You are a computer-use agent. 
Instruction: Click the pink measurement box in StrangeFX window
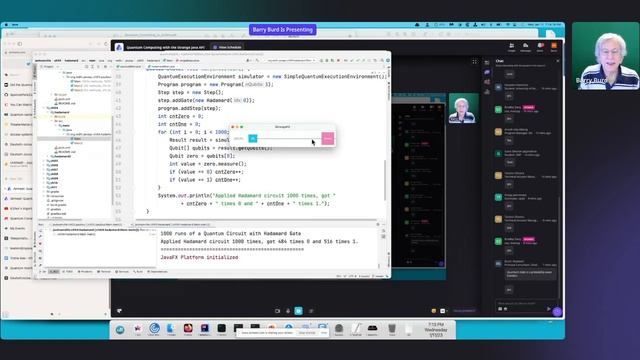click(x=328, y=138)
